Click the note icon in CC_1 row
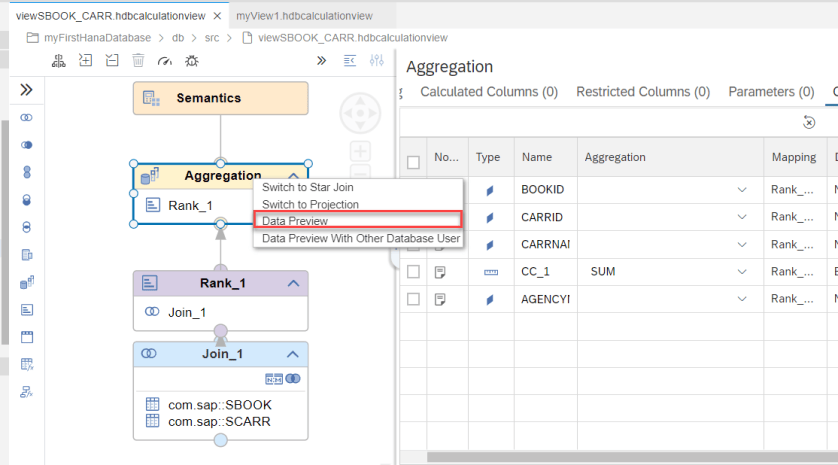Image resolution: width=838 pixels, height=465 pixels. [440, 272]
